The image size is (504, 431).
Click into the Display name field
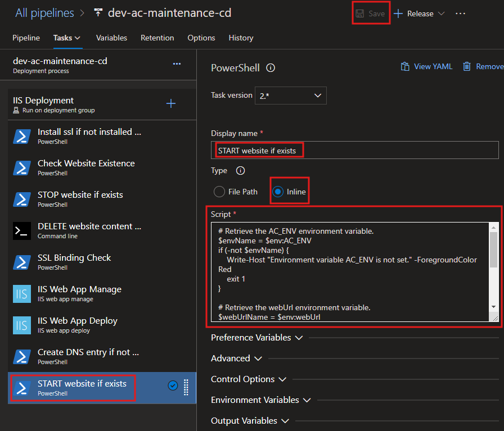[355, 150]
